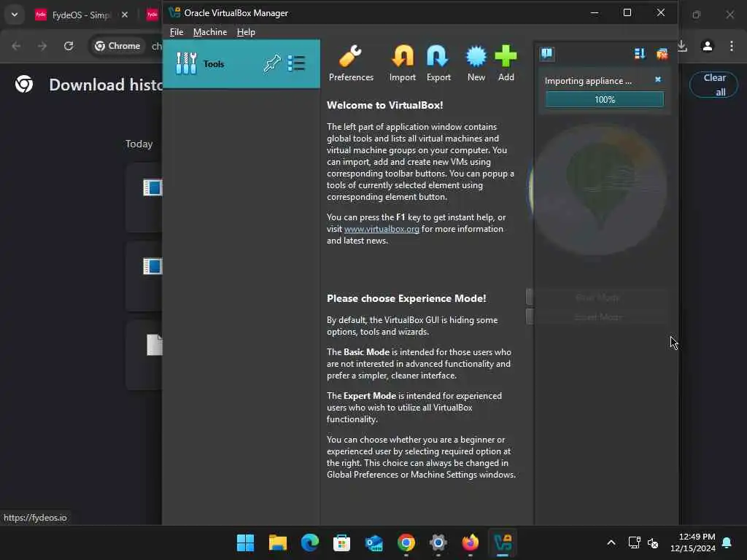Dismiss the Importing appliance notification

click(x=658, y=79)
